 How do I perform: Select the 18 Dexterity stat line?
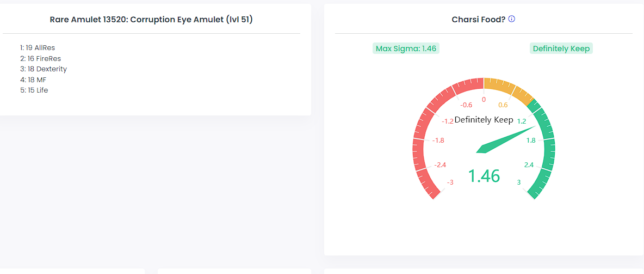[44, 69]
